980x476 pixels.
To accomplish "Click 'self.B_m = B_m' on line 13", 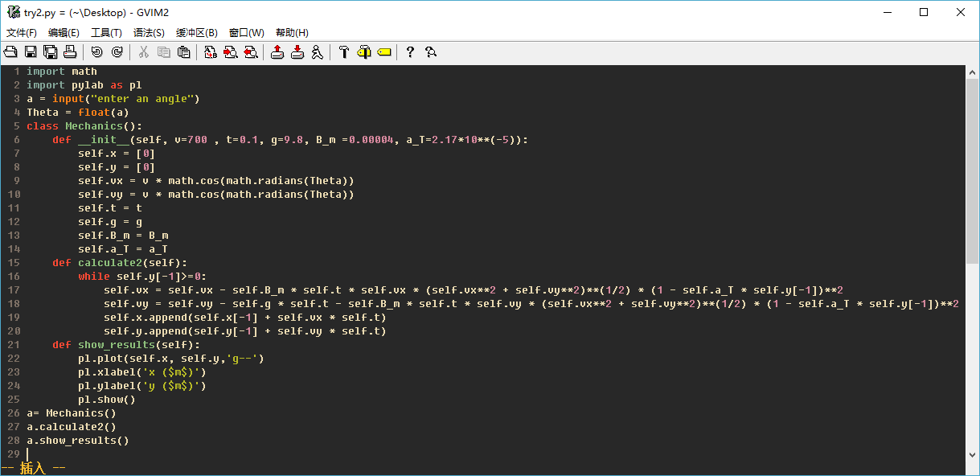I will (x=123, y=236).
